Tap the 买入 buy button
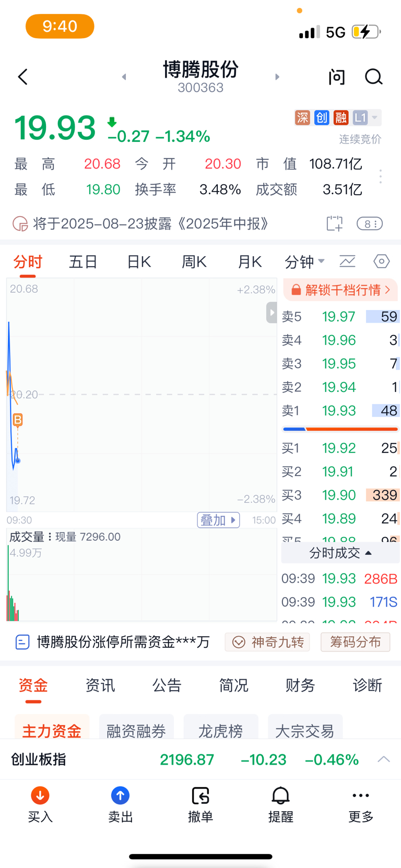The width and height of the screenshot is (401, 868). pyautogui.click(x=40, y=805)
